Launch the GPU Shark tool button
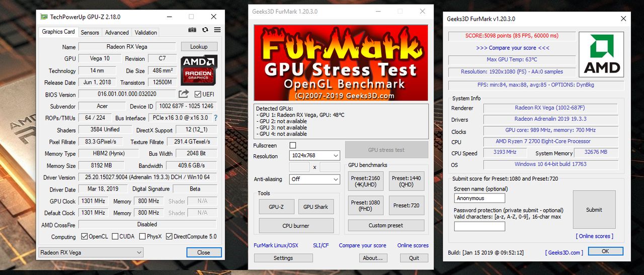Image resolution: width=644 pixels, height=275 pixels. tap(316, 207)
